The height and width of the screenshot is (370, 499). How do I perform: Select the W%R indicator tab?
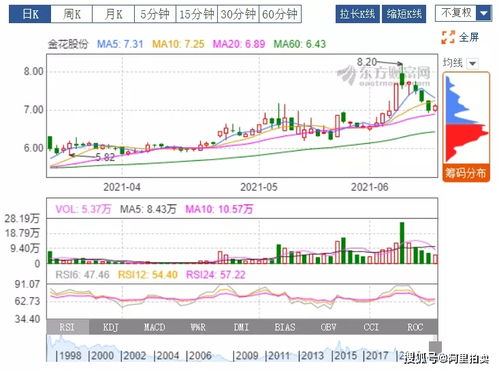[198, 327]
